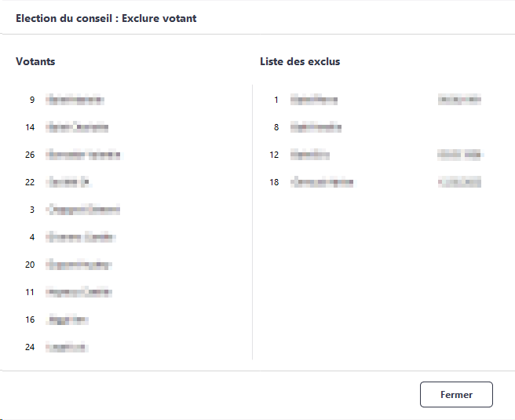Choose voter number 26 in Votants
The height and width of the screenshot is (420, 515).
click(x=83, y=155)
